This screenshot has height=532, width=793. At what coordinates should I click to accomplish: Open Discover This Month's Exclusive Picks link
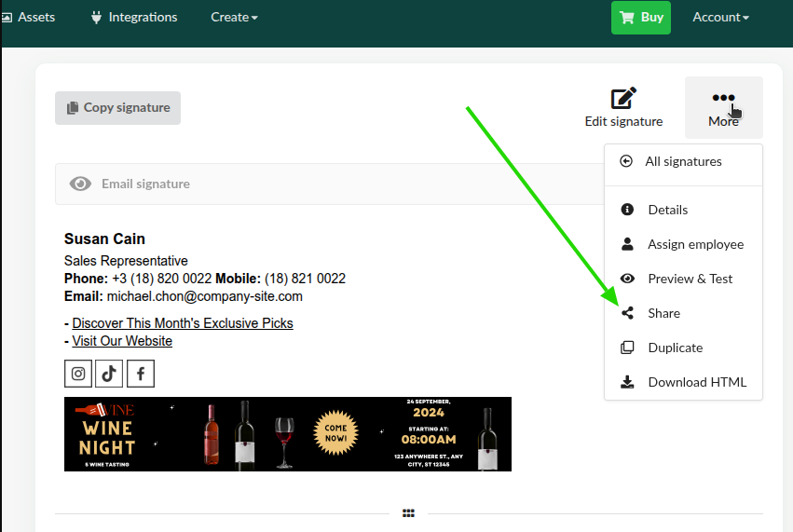[x=183, y=323]
